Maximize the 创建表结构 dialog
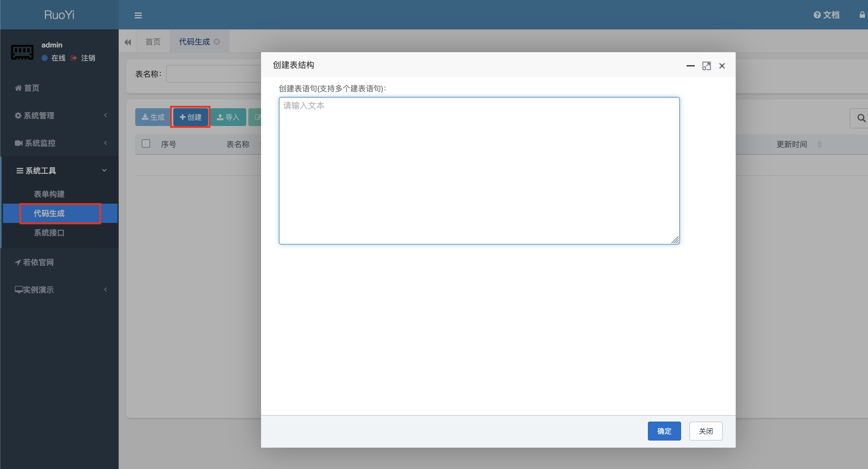 tap(707, 66)
